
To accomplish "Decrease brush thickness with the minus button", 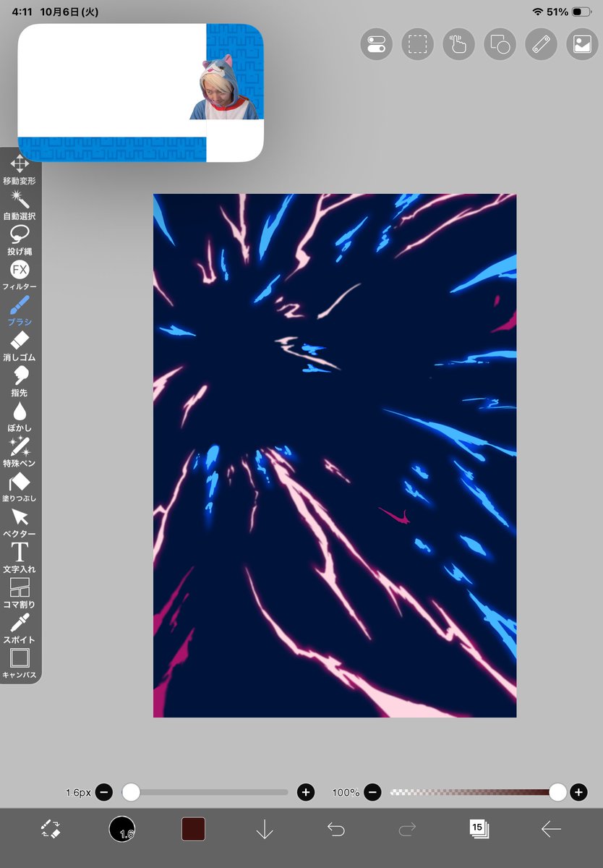I will pyautogui.click(x=103, y=793).
